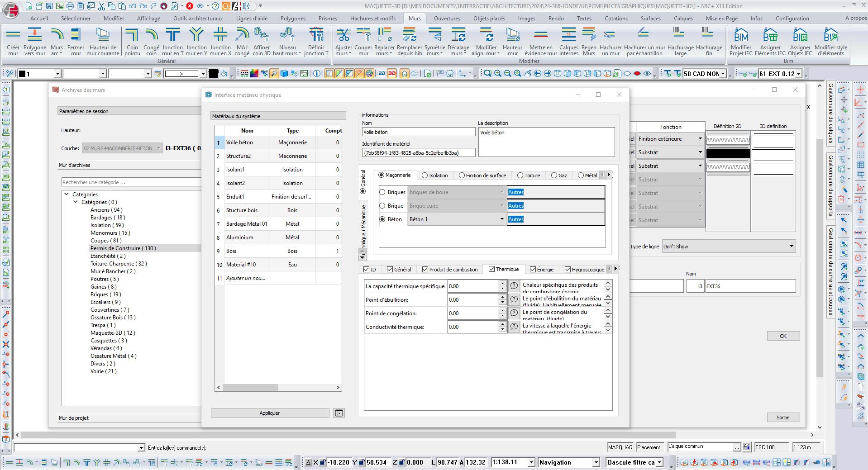Screen dimensions: 868x470
Task: Collapse the Catégories tree node
Action: click(76, 202)
